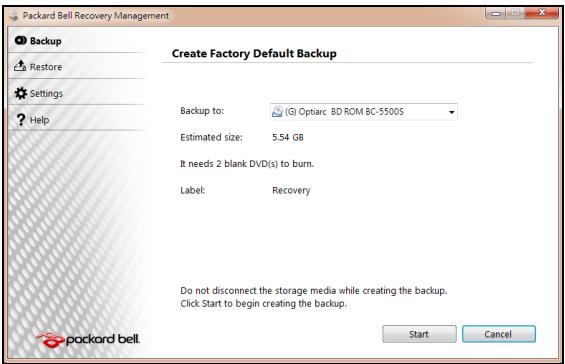Click the Restore tray icon in sidebar

[x=20, y=66]
